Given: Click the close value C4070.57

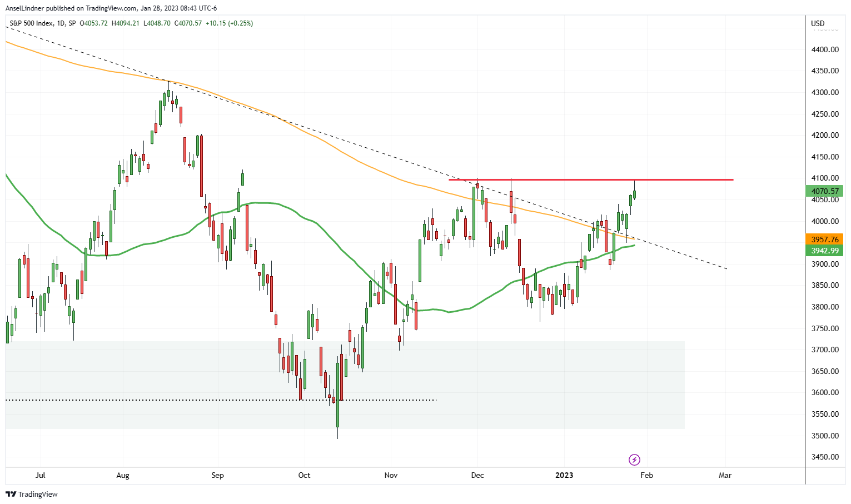Looking at the screenshot, I should click(188, 23).
